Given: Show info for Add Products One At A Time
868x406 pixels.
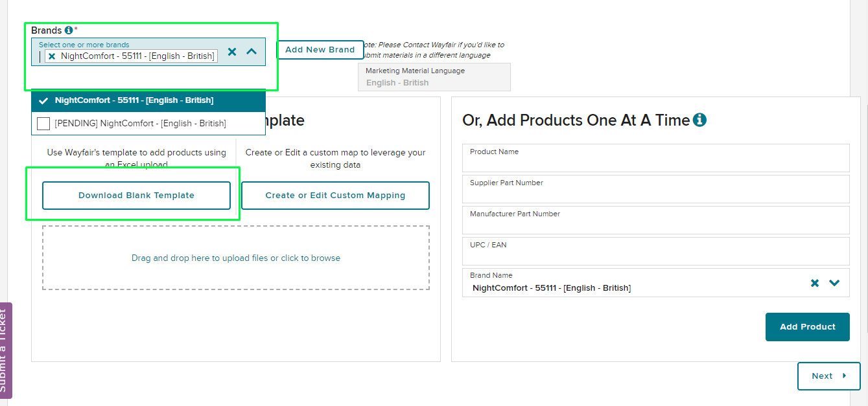Looking at the screenshot, I should click(x=699, y=120).
